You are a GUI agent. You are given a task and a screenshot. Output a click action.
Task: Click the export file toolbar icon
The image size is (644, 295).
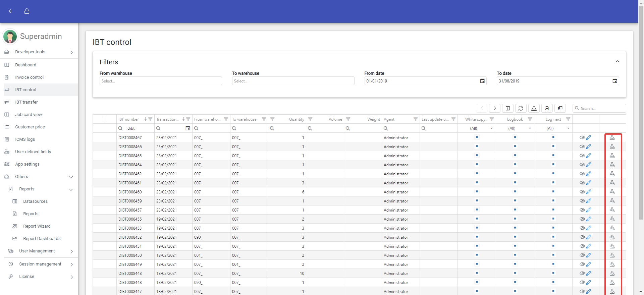coord(547,108)
